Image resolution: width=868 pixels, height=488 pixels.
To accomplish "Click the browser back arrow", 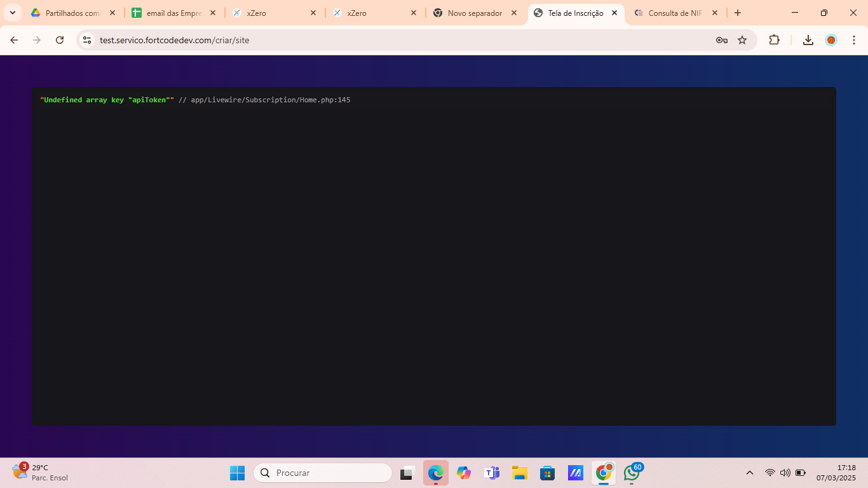I will [14, 40].
